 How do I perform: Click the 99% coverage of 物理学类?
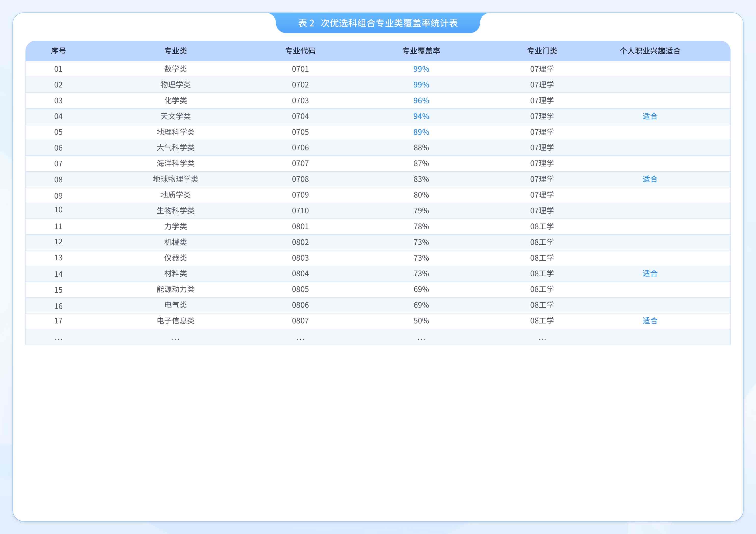pos(421,85)
